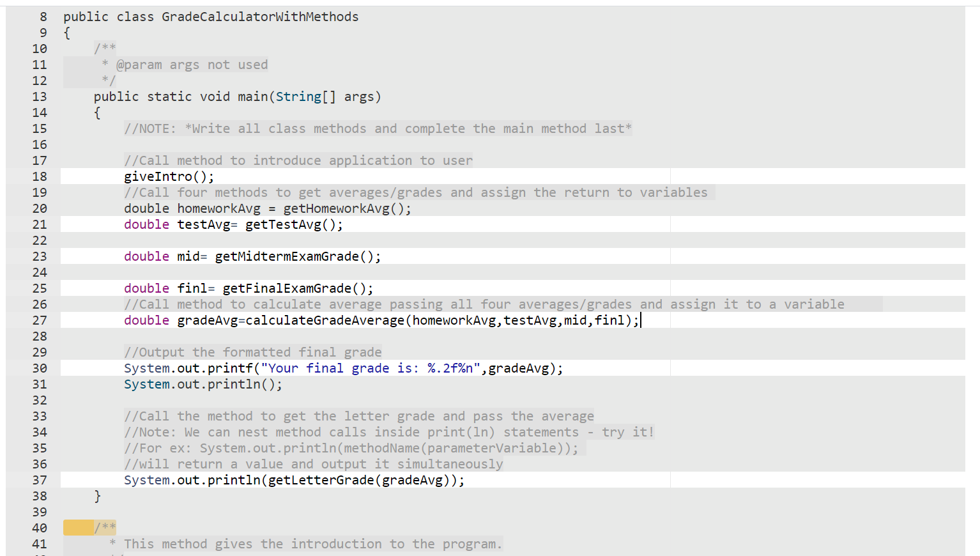The height and width of the screenshot is (556, 980).
Task: Click line number 18 in the gutter
Action: (40, 176)
